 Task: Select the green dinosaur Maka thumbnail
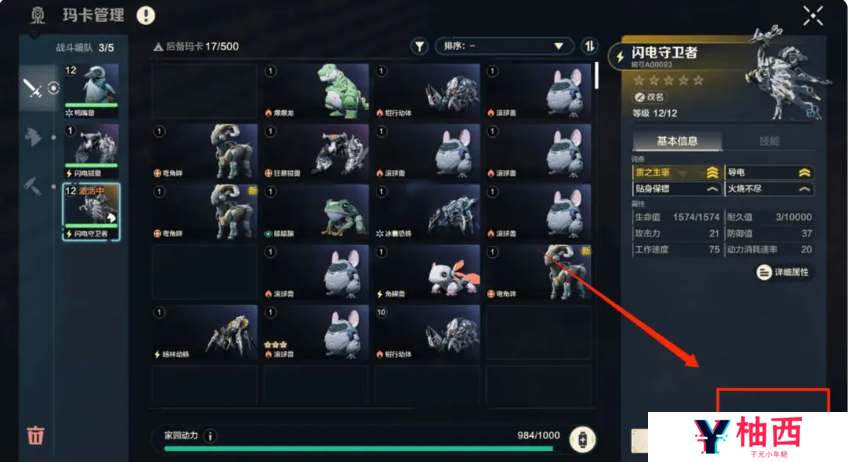click(316, 91)
